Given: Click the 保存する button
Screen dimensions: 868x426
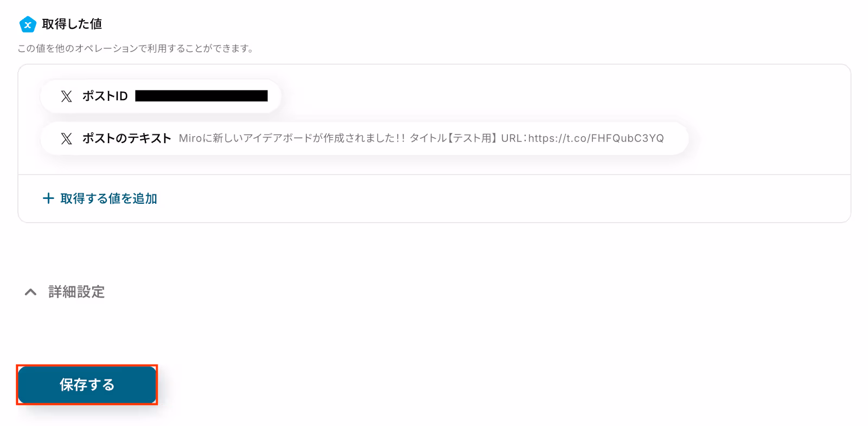Looking at the screenshot, I should (87, 385).
